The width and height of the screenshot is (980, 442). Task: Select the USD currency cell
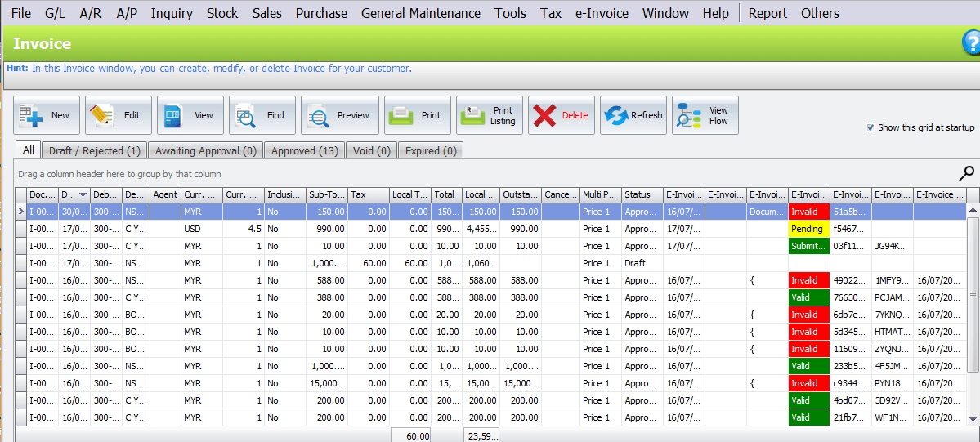[201, 229]
